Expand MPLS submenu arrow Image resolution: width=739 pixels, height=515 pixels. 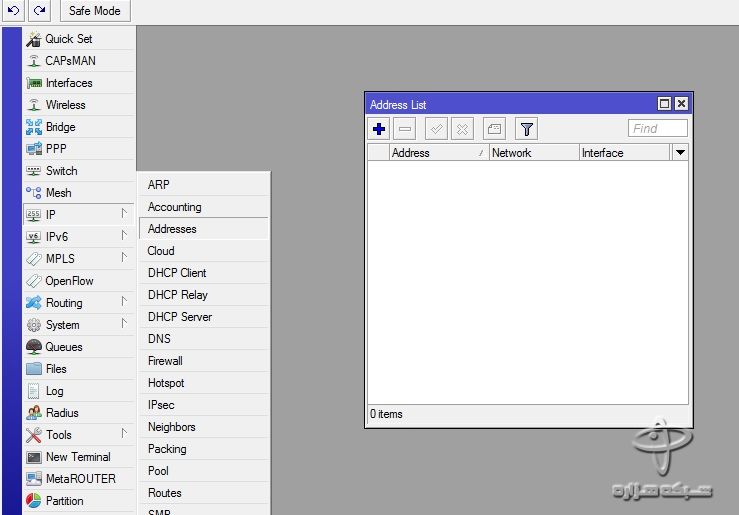[x=124, y=257]
